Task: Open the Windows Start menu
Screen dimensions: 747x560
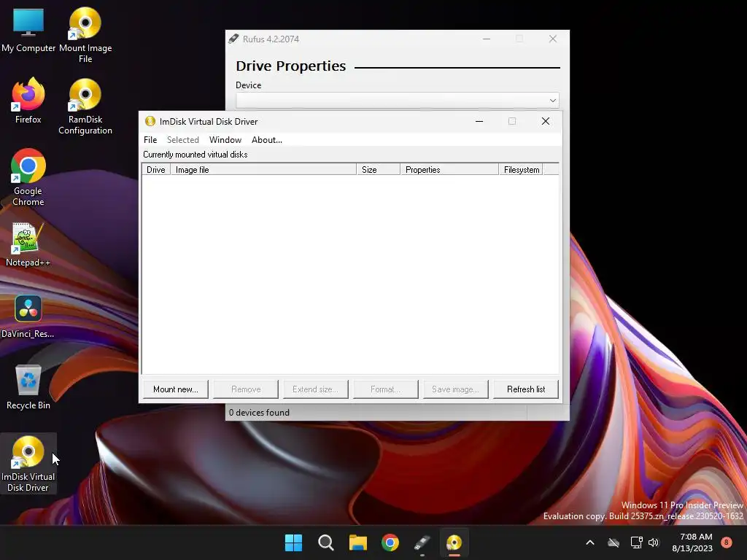Action: (x=293, y=542)
